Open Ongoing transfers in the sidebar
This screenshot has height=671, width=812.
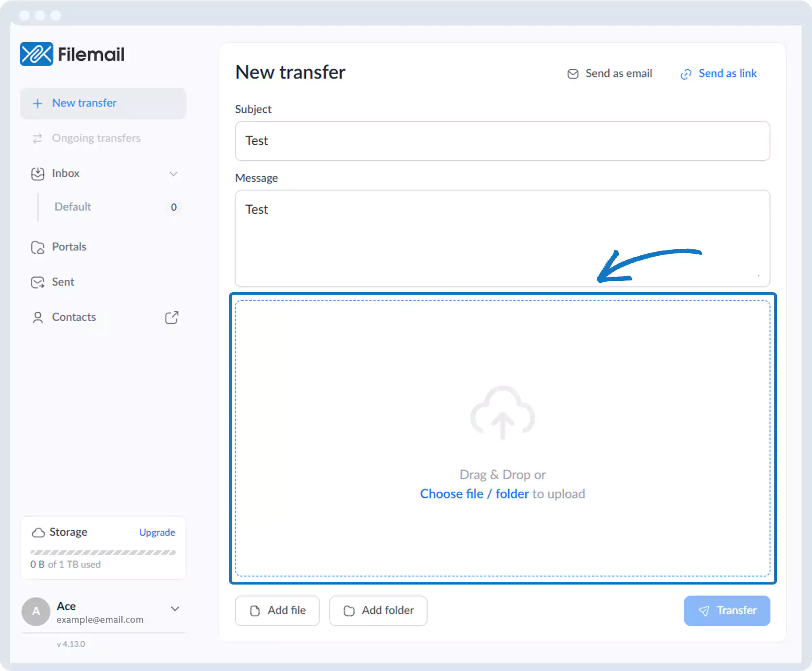pos(96,138)
